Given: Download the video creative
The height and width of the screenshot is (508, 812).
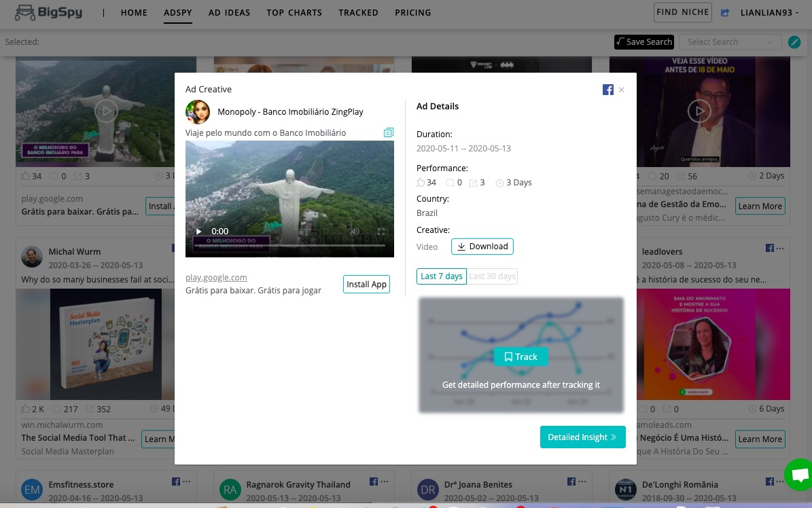Looking at the screenshot, I should point(482,247).
